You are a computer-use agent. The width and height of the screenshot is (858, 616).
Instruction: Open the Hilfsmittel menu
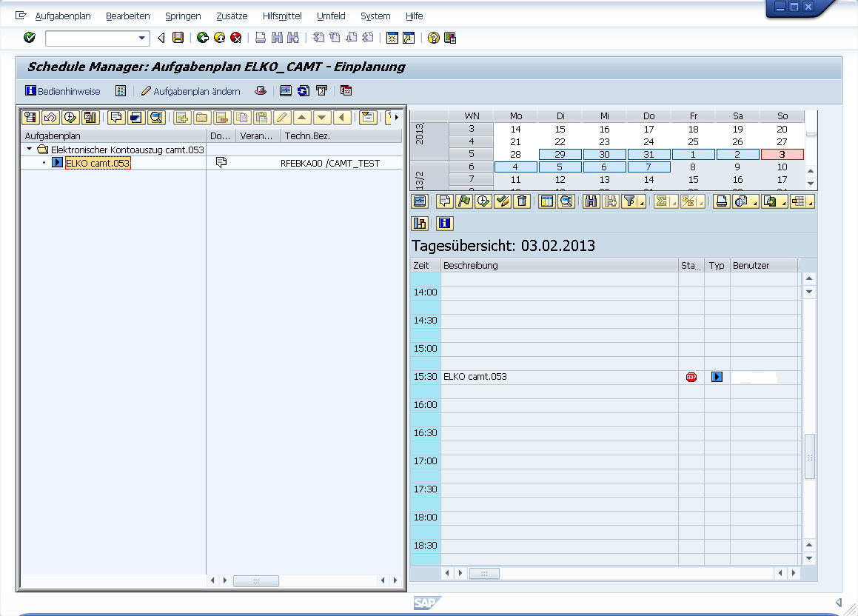(281, 16)
